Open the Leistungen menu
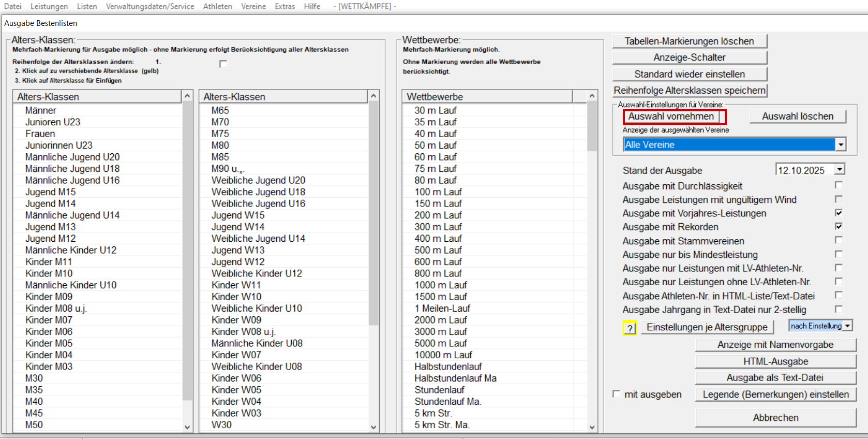The width and height of the screenshot is (868, 439). 49,6
